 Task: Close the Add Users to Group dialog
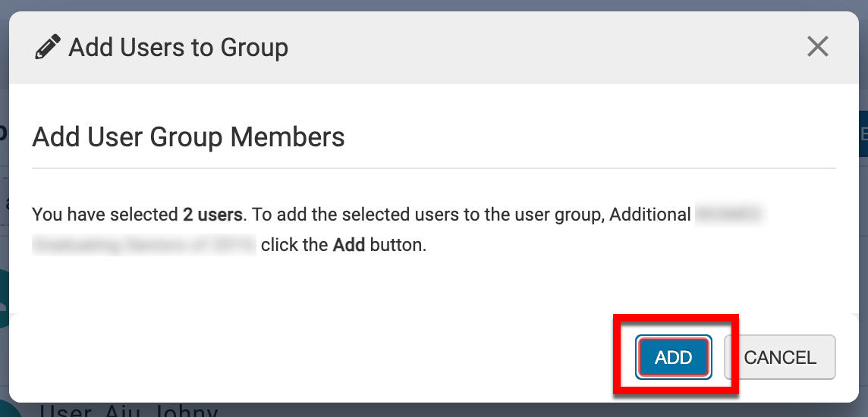tap(817, 47)
